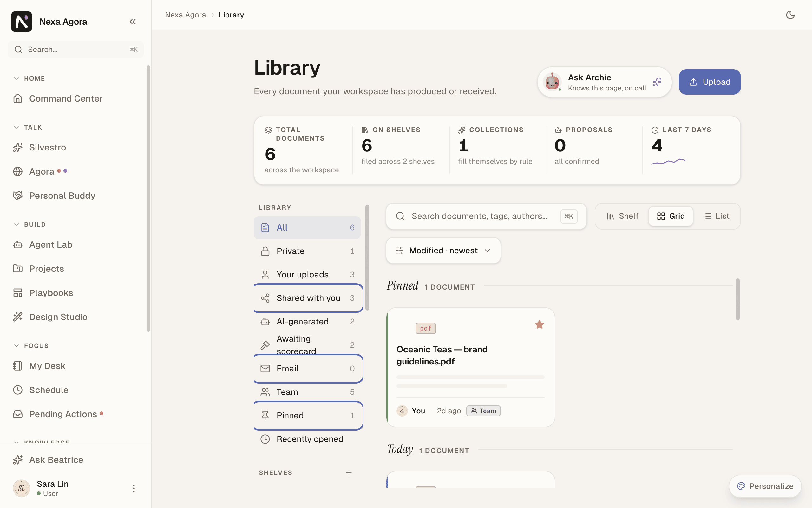Open Schedule clock icon
Screen dimensions: 812x508
tap(18, 390)
